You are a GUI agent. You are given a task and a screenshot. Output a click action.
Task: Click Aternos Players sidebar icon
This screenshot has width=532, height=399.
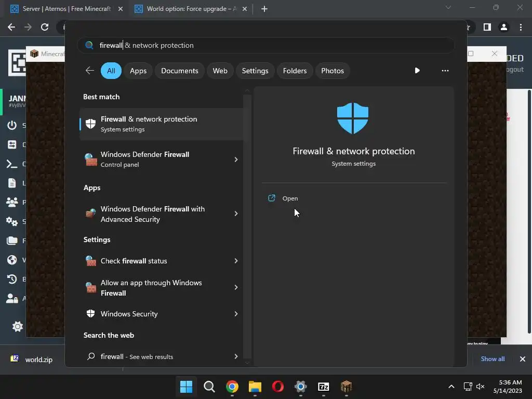[12, 202]
